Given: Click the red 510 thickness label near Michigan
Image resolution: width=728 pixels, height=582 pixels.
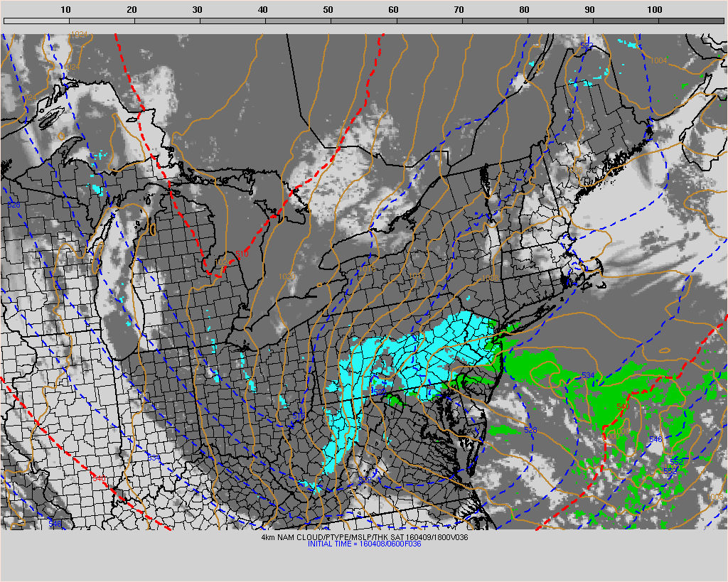Looking at the screenshot, I should pyautogui.click(x=242, y=253).
